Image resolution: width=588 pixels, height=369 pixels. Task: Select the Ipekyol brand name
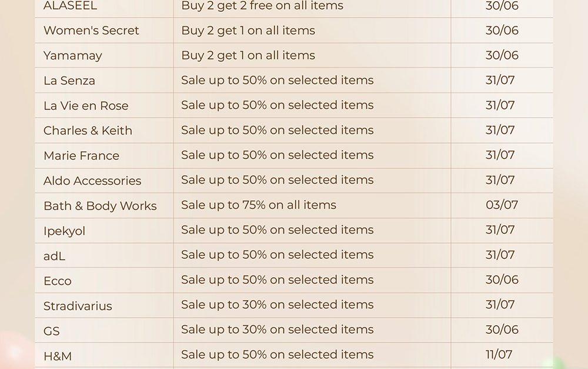click(x=65, y=231)
